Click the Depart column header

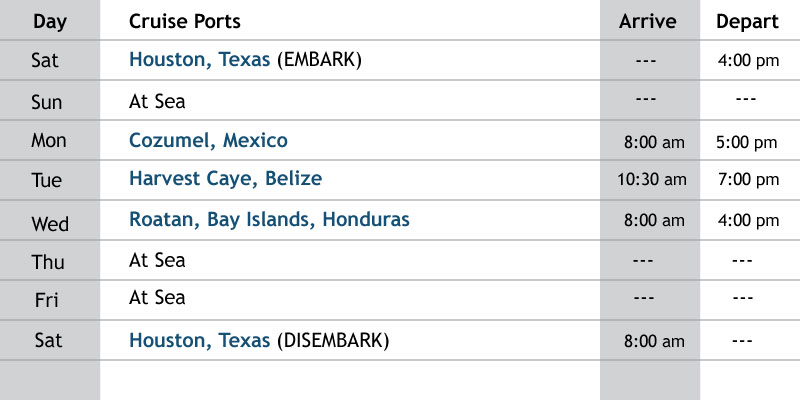747,21
